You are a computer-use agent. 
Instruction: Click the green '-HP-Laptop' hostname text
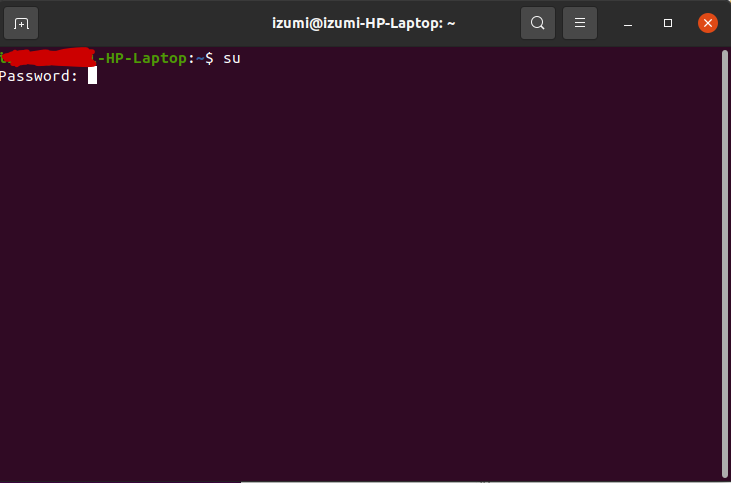pyautogui.click(x=145, y=59)
